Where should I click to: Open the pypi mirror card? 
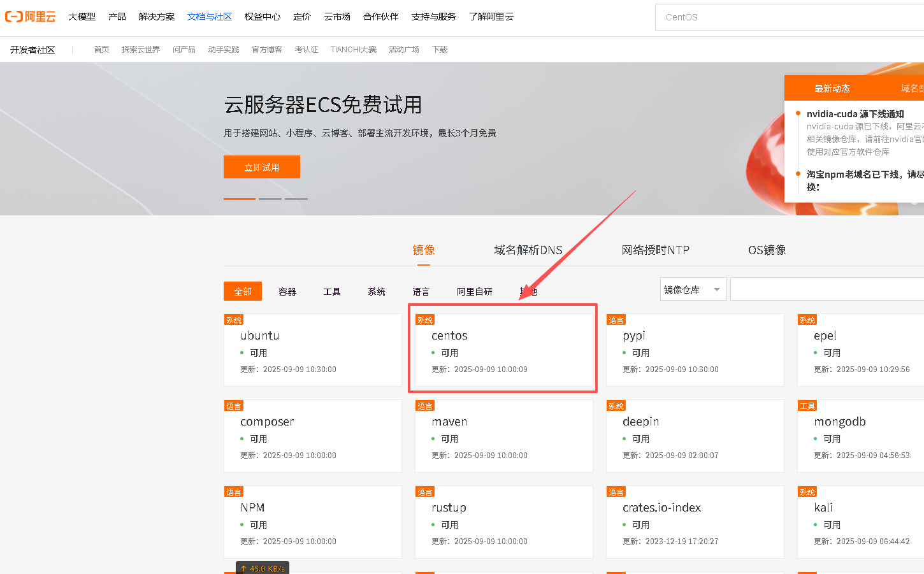point(695,350)
